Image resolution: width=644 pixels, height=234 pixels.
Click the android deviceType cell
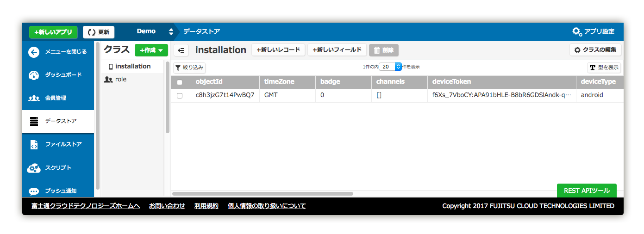[600, 95]
